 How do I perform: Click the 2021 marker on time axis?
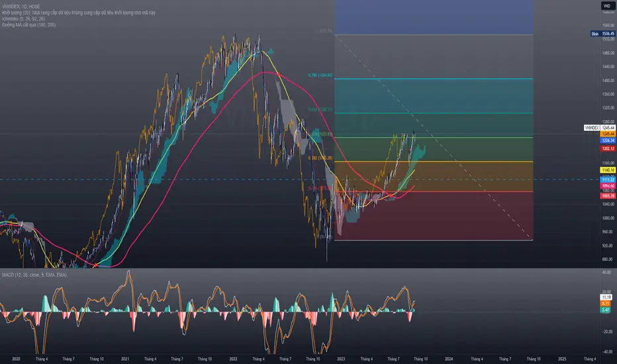point(124,359)
